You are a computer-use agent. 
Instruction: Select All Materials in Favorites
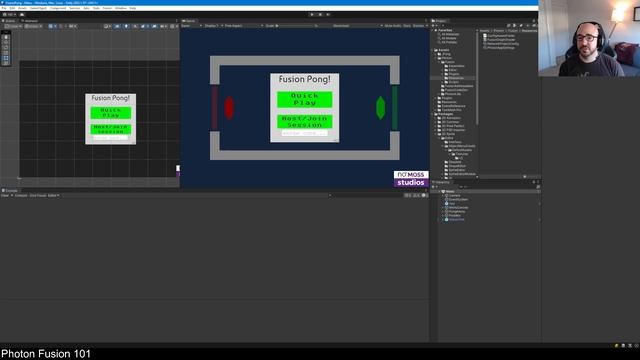(450, 34)
